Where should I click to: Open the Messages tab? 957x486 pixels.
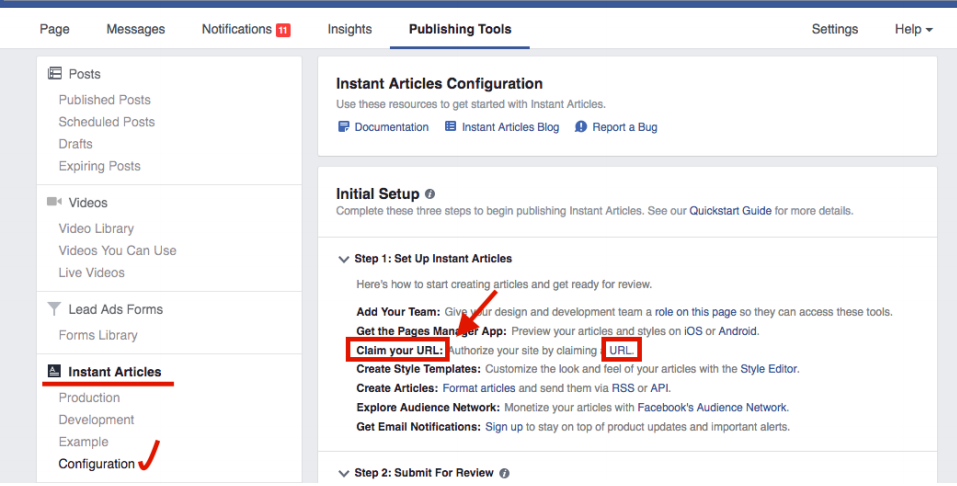(135, 29)
